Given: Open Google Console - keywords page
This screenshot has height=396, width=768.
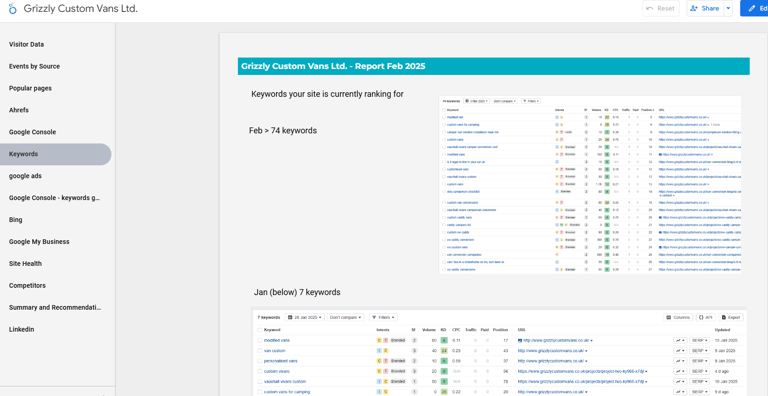Looking at the screenshot, I should (55, 198).
